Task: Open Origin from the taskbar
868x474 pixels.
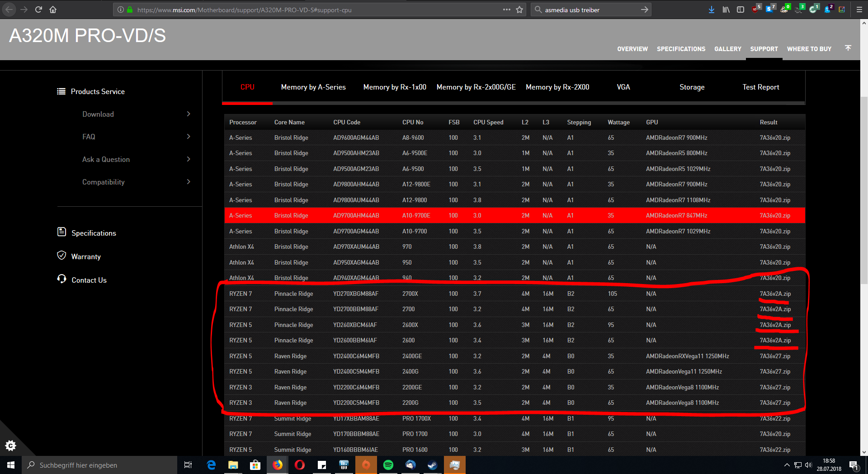Action: coord(366,465)
